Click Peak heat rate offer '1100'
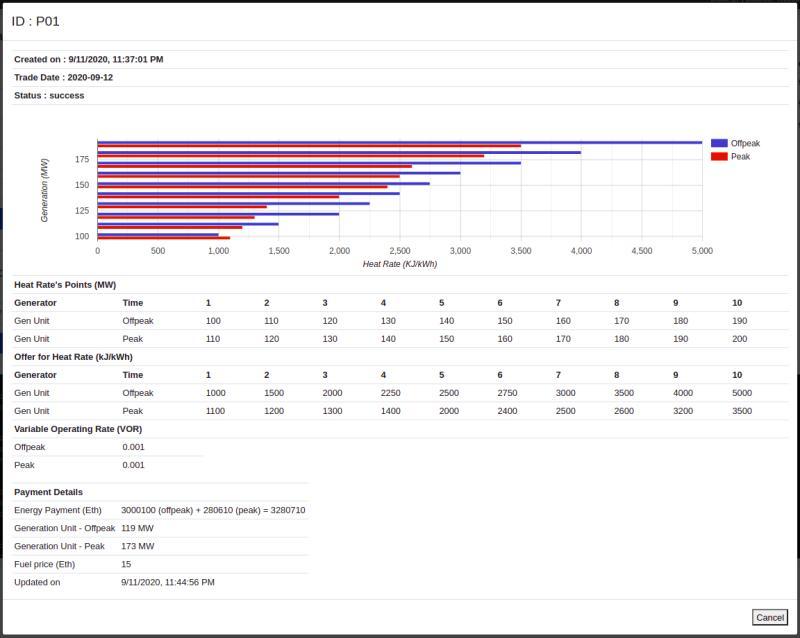Screen dimensions: 800x638 (x=215, y=411)
